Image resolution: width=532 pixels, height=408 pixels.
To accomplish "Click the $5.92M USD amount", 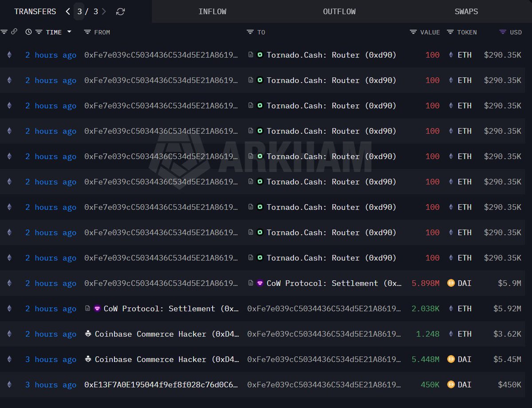I will coord(507,308).
